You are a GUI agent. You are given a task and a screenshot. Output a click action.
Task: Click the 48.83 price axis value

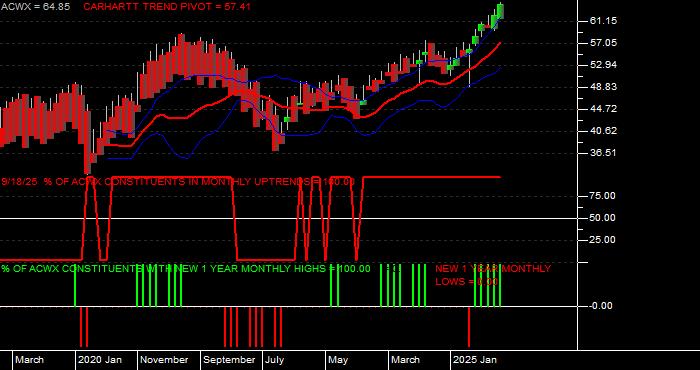[x=603, y=87]
